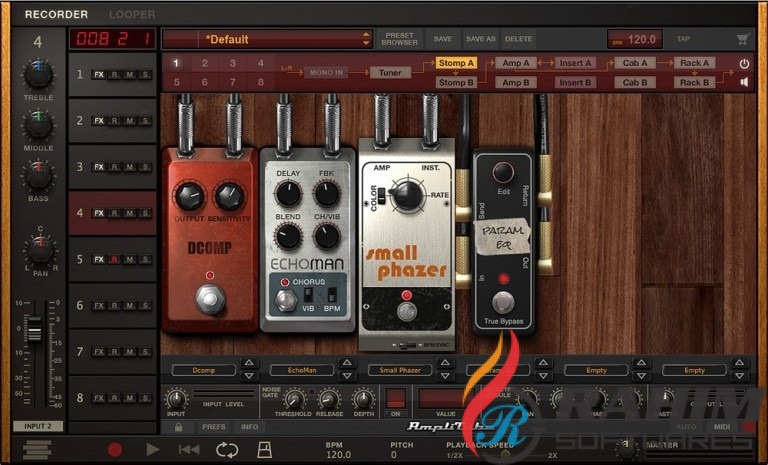Rewind to start with the skip-back icon
Viewport: 768px width, 465px height.
coord(189,449)
